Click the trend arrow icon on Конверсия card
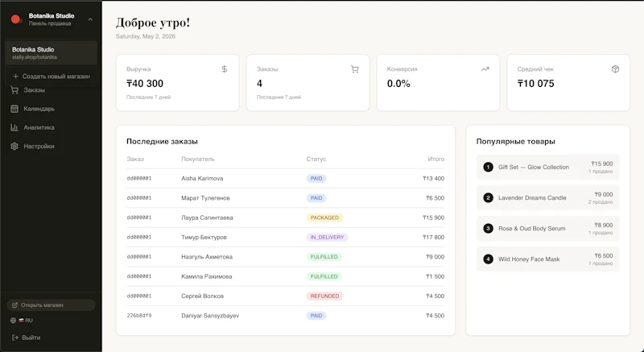 click(x=485, y=69)
